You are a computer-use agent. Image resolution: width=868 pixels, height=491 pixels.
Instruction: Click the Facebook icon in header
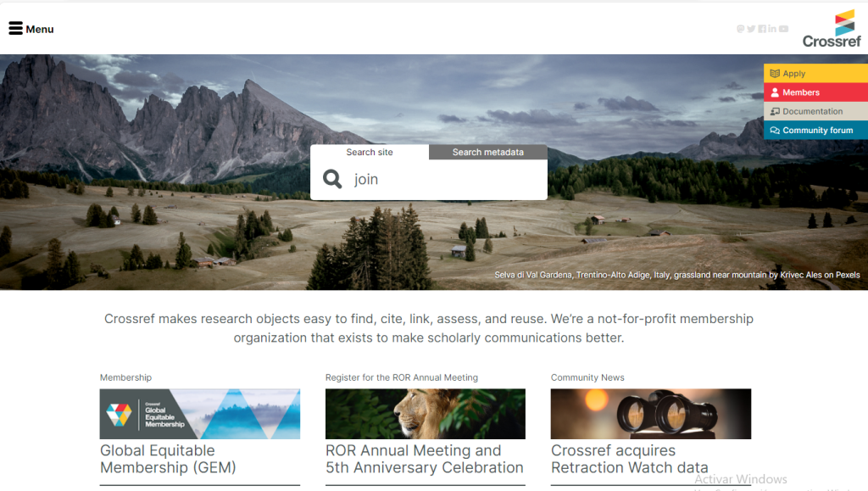[x=762, y=29]
